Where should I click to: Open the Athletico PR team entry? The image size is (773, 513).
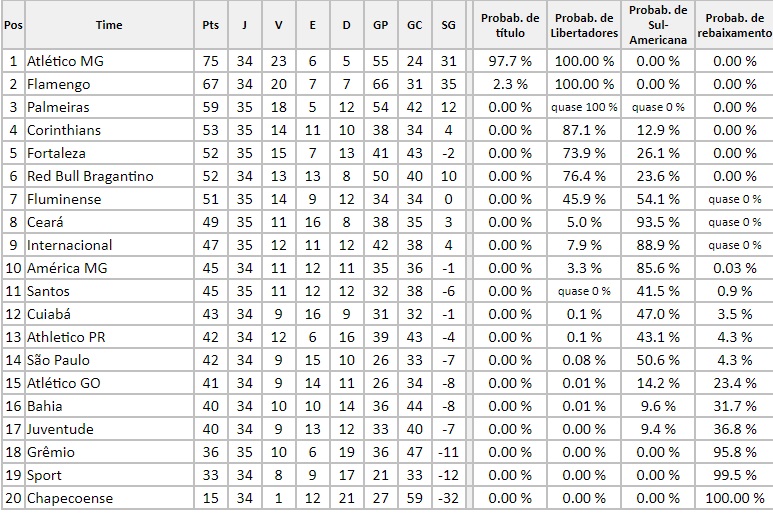67,337
